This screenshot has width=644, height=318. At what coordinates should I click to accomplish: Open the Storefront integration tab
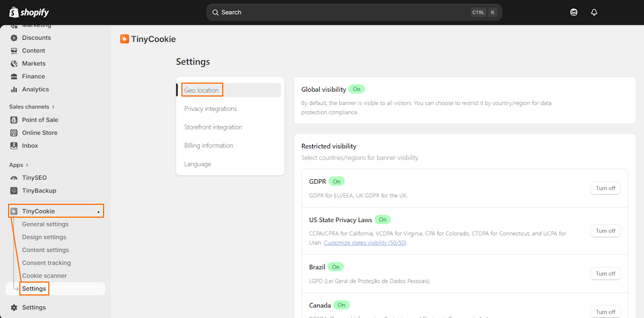coord(213,127)
